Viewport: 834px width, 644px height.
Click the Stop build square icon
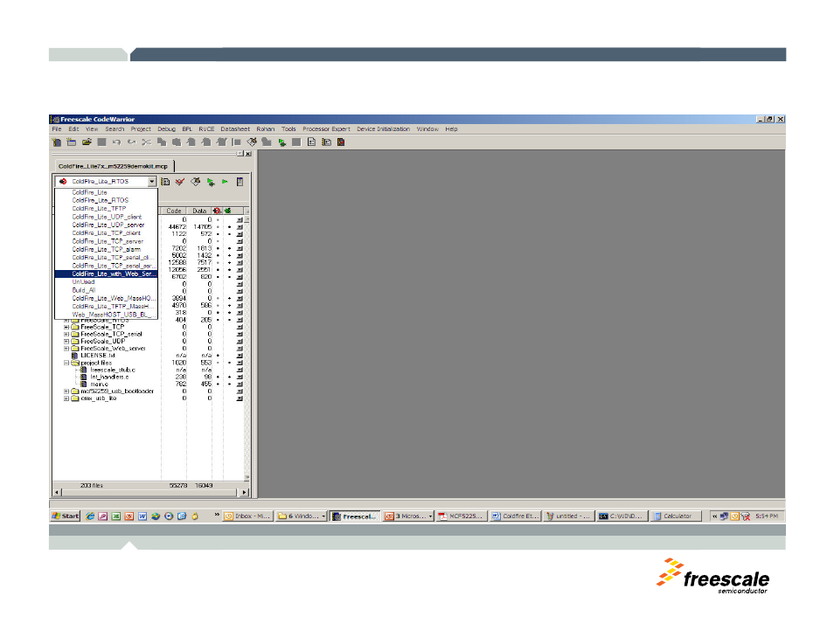point(296,142)
